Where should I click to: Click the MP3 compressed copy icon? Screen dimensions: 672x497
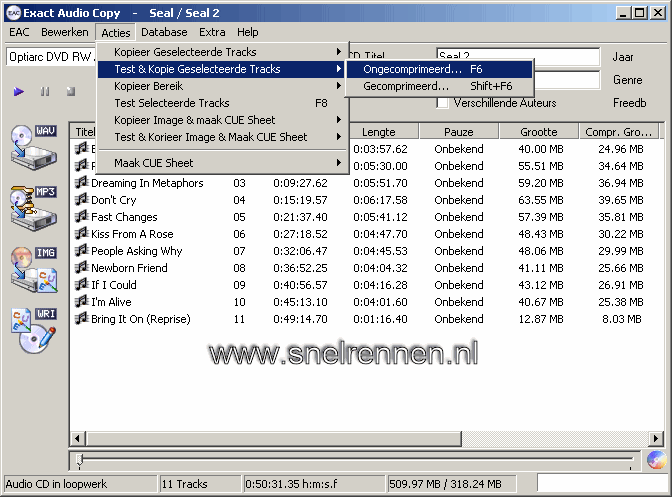click(x=34, y=208)
